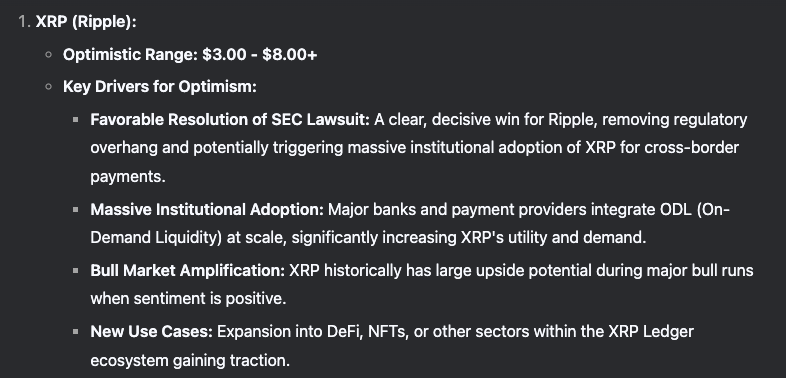
Task: Click the text when sentiment is positive
Action: click(x=188, y=299)
